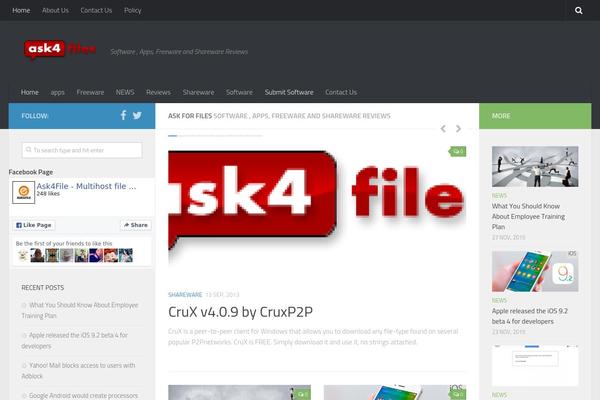Click the friends' avatars row in Facebook widget
This screenshot has width=600, height=400.
75,255
